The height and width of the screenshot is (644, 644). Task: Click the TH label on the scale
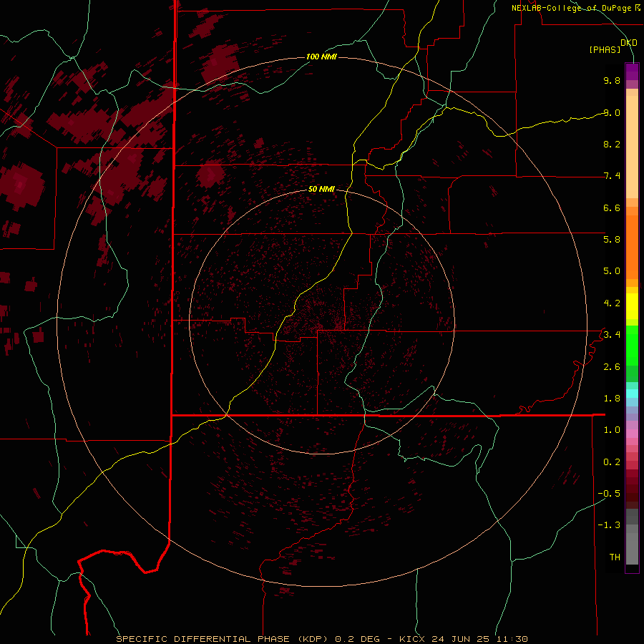pyautogui.click(x=615, y=557)
